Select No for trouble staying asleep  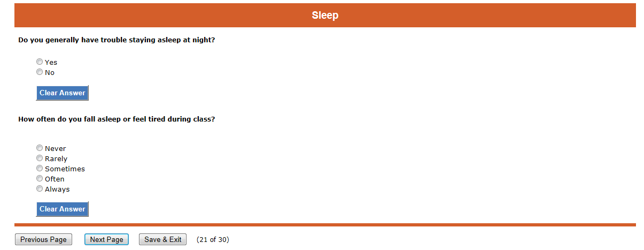[x=40, y=72]
